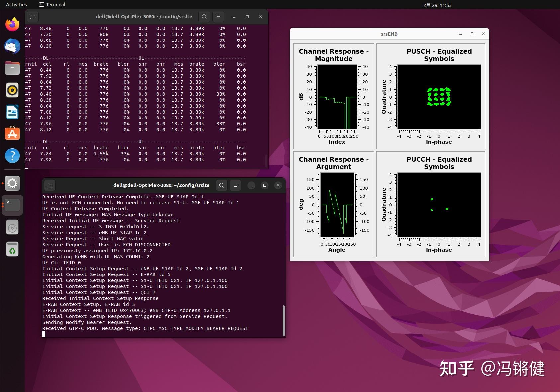Viewport: 560px width, 392px height.
Task: Open the upper terminal's hamburger menu
Action: click(x=218, y=17)
